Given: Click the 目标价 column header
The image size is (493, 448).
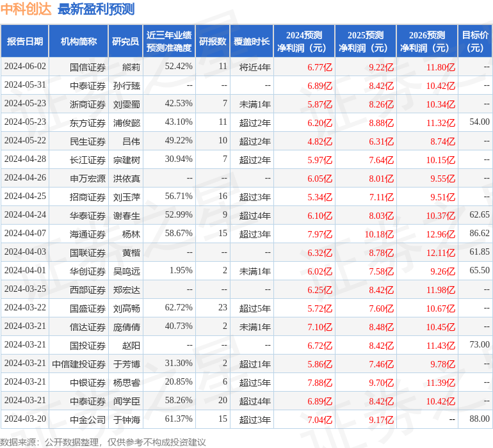Looking at the screenshot, I should click(475, 41).
